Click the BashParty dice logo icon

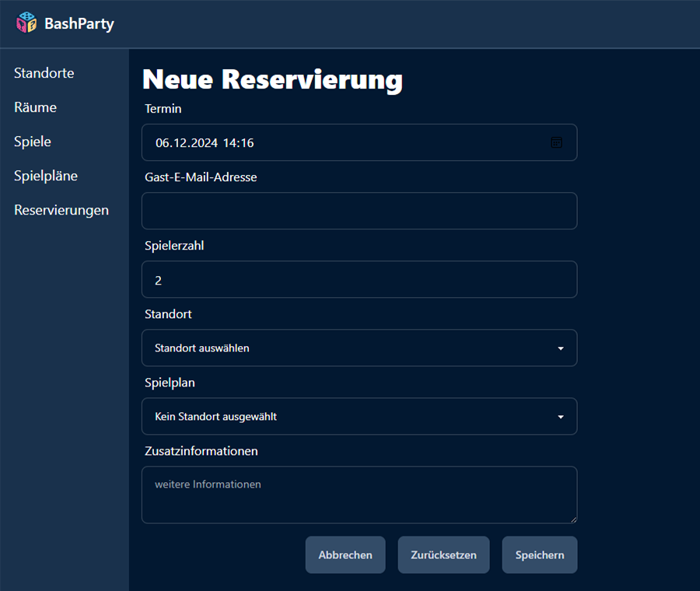pyautogui.click(x=26, y=23)
